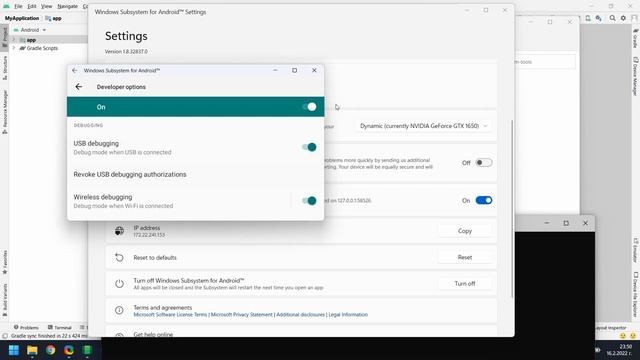640x360 pixels.
Task: Select Revoke USB debugging authorizations
Action: 196,174
